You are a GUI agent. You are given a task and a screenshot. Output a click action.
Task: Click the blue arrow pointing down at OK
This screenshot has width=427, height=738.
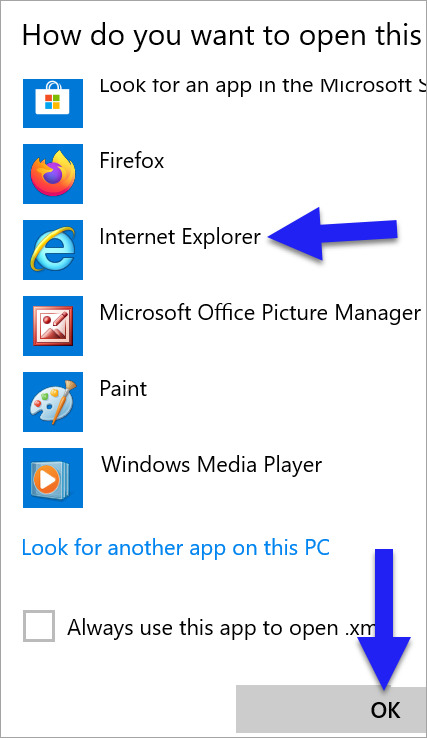[x=385, y=619]
